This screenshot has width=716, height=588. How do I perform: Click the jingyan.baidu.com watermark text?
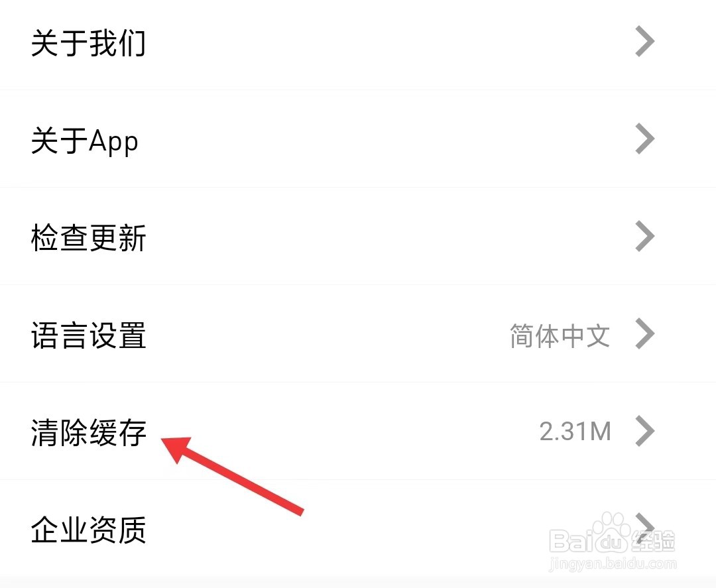613,564
